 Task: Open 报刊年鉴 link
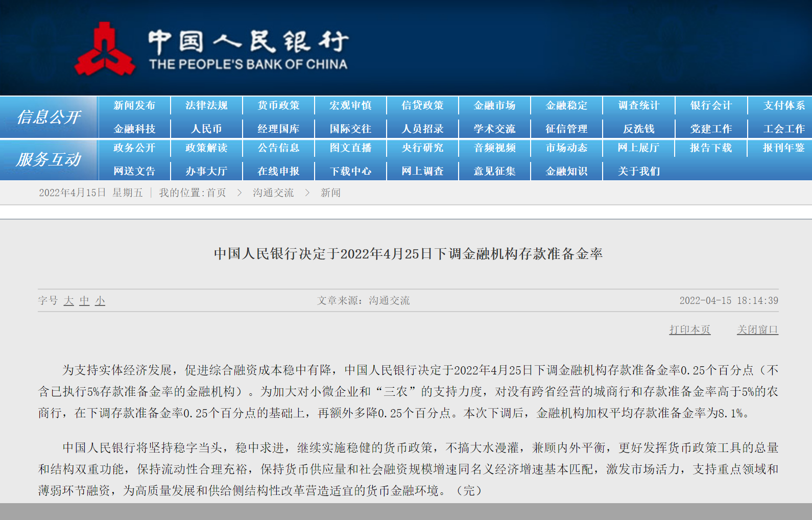click(x=784, y=148)
